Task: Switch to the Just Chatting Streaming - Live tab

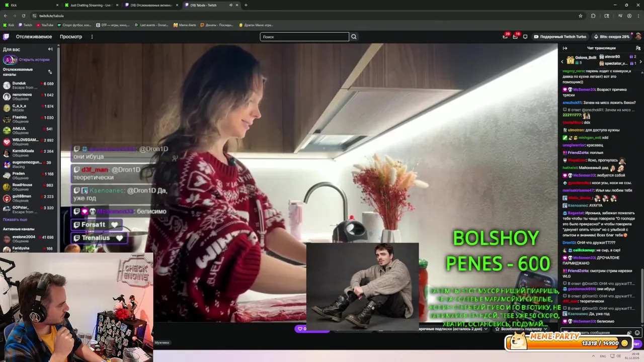Action: [91, 5]
